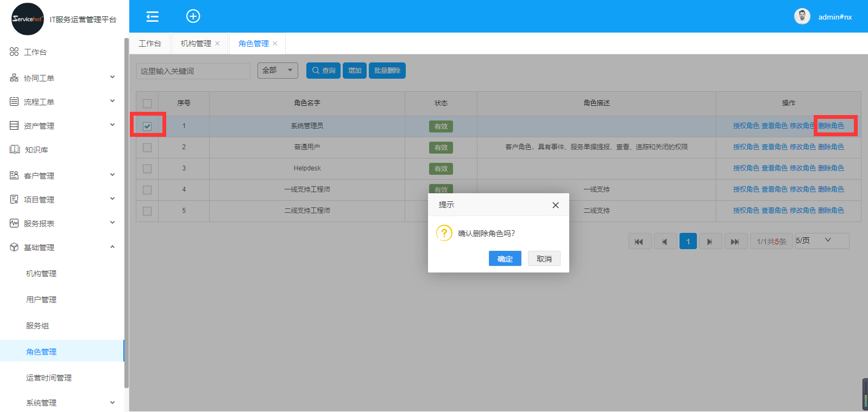Toggle the select-all checkbox in table header
Image resolution: width=868 pixels, height=412 pixels.
click(x=147, y=103)
